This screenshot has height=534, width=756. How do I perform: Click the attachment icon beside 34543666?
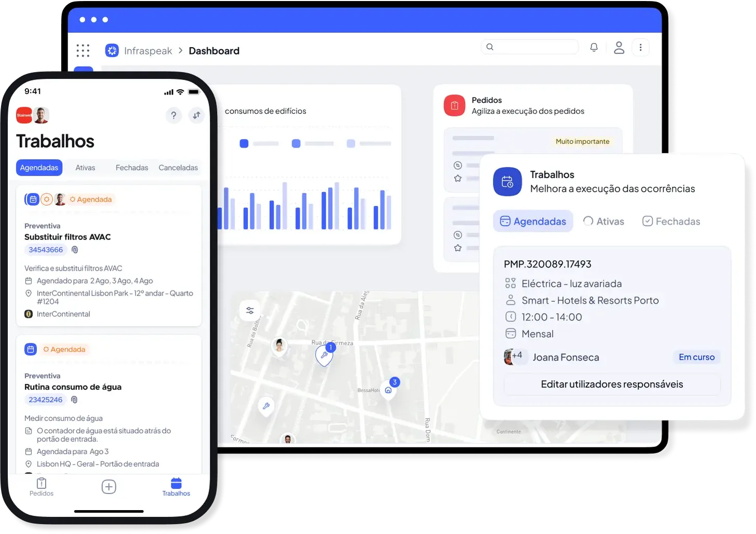click(x=74, y=250)
